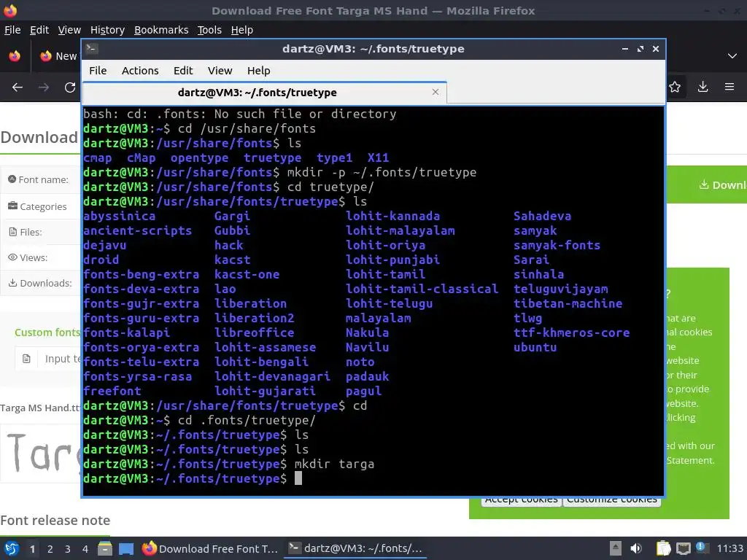The width and height of the screenshot is (747, 560).
Task: Reload the Firefox page
Action: (70, 87)
